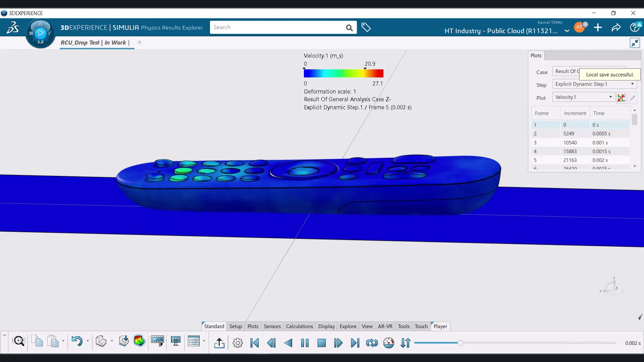Viewport: 644px width, 362px height.
Task: Click the upload/export arrow icon near playback controls
Action: pos(219,343)
